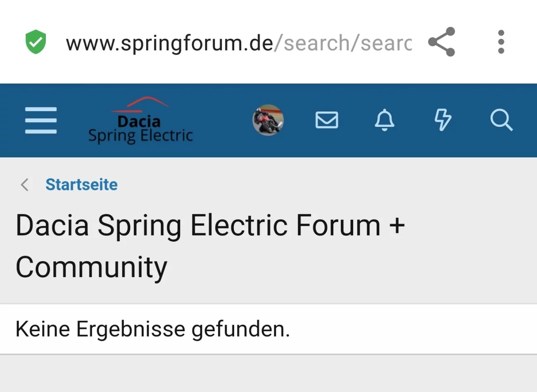This screenshot has width=537, height=392.
Task: Open the forum hamburger navigation menu
Action: click(x=41, y=120)
